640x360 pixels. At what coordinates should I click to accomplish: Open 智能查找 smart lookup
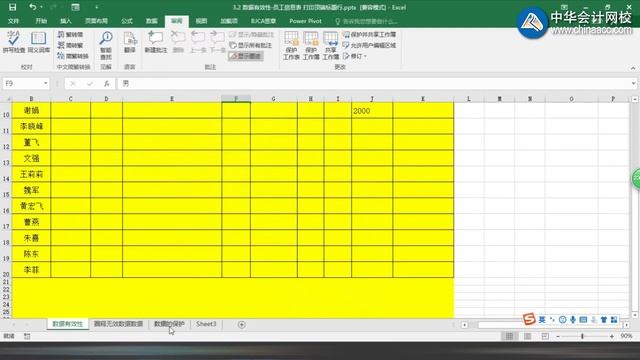pos(106,45)
